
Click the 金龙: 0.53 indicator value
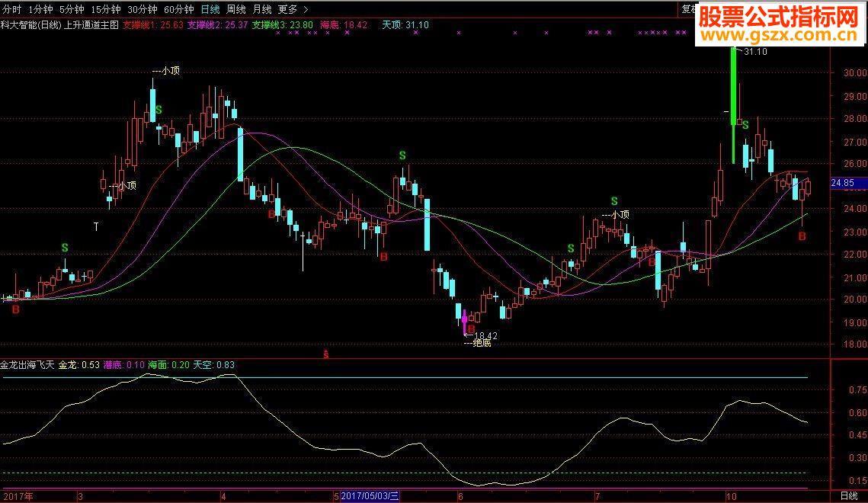(79, 364)
